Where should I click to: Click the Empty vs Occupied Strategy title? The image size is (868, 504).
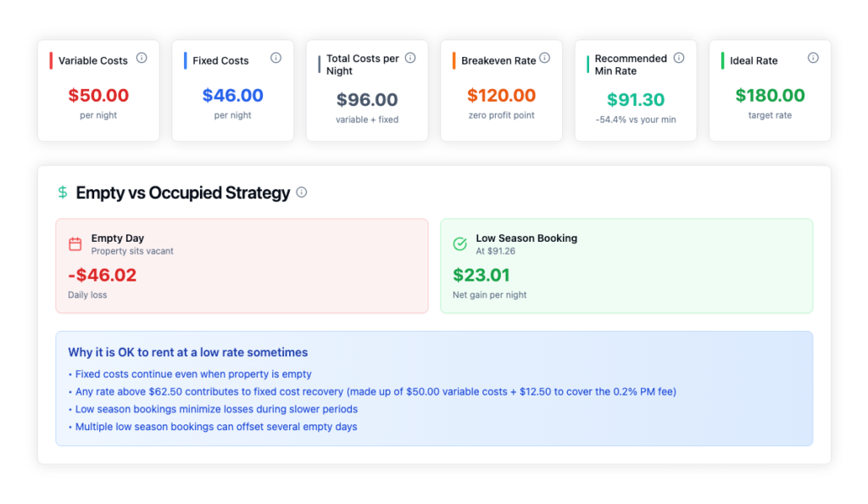click(183, 193)
